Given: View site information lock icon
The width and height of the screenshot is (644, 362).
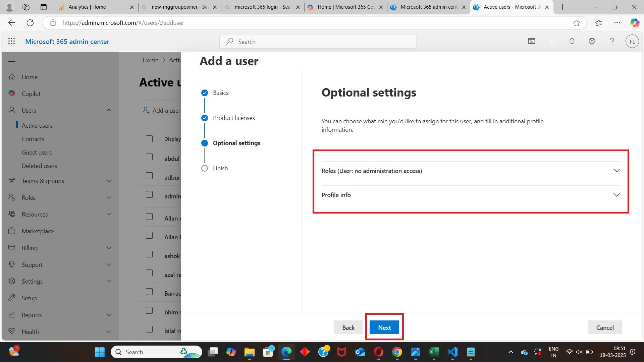Looking at the screenshot, I should [53, 23].
